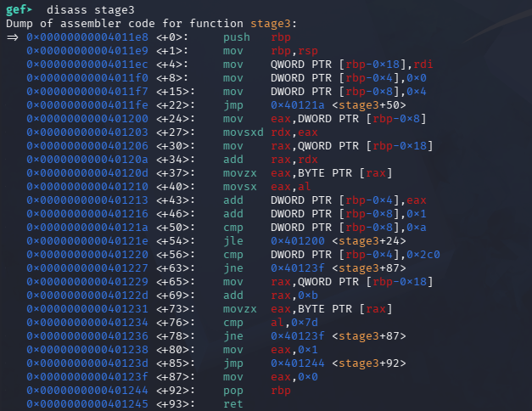The height and width of the screenshot is (411, 532).
Task: Click 'DWORD PTR [rbp-0x4],0x2c0' operand
Action: point(356,255)
